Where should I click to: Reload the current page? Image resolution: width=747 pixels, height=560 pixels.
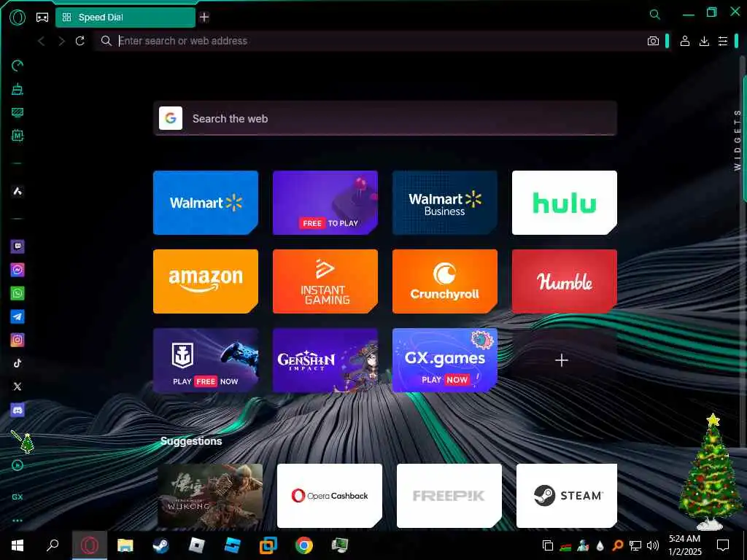tap(80, 41)
